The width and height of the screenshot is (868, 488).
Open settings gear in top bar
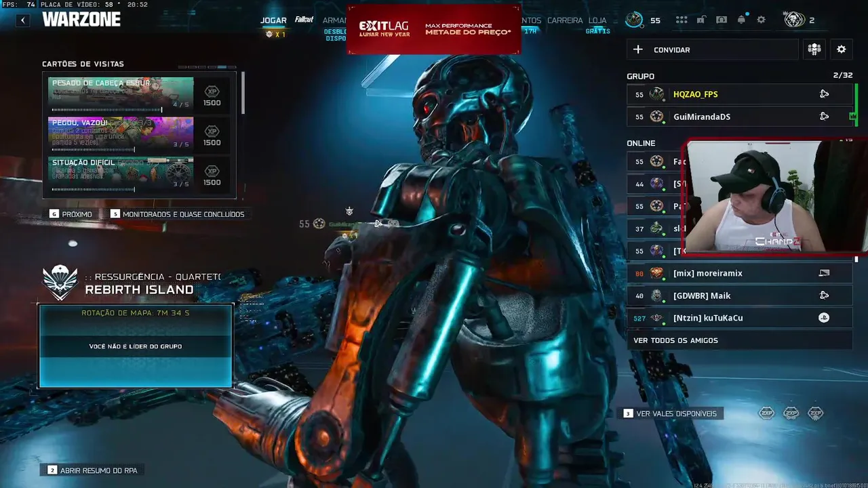(761, 20)
